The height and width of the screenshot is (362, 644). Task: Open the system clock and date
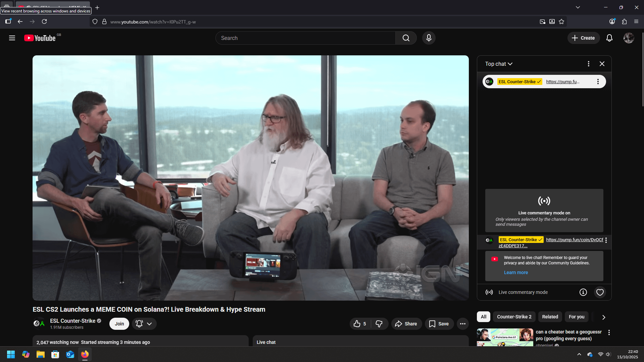coord(628,354)
